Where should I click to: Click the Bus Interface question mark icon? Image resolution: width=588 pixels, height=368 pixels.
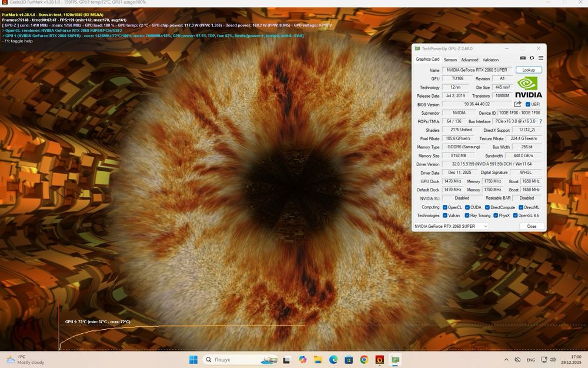click(540, 121)
